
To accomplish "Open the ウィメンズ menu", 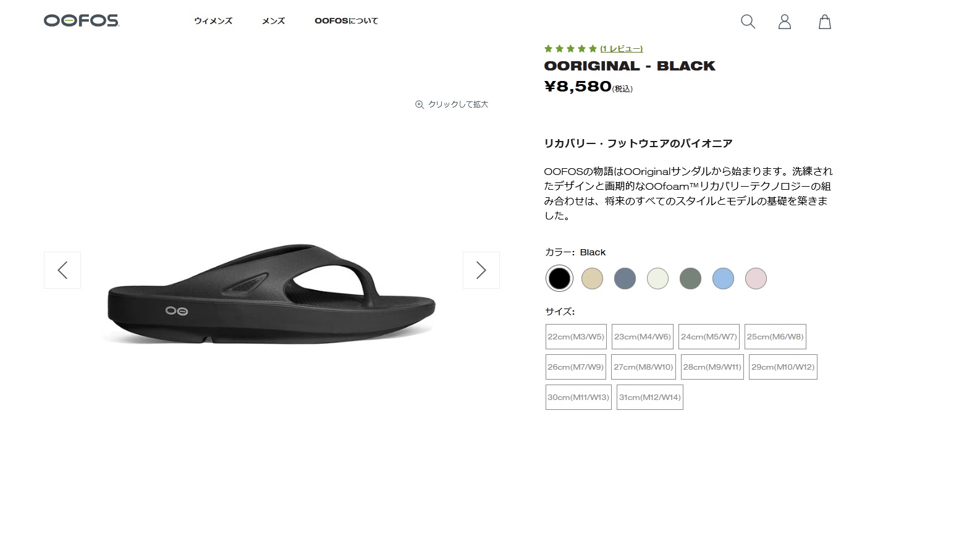I will 213,21.
